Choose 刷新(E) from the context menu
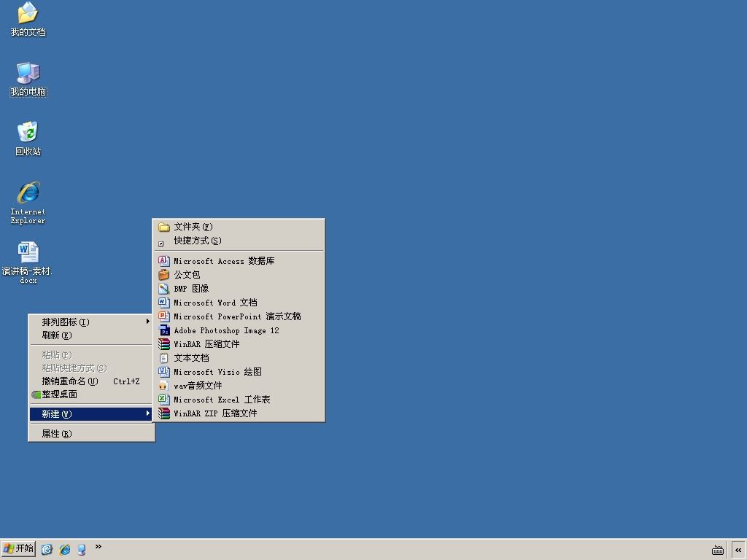Image resolution: width=747 pixels, height=560 pixels. 90,335
